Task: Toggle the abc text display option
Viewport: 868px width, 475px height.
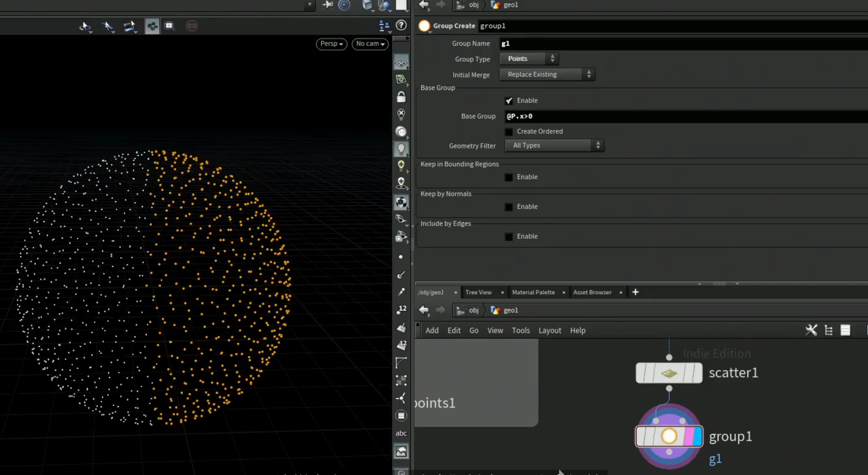Action: 401,433
